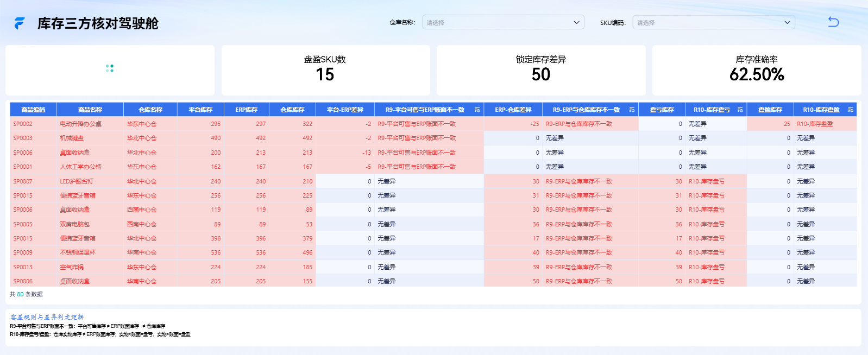Screen dimensions: 868x355
Task: Click ERP-仓库差异 value -25
Action: [x=535, y=124]
